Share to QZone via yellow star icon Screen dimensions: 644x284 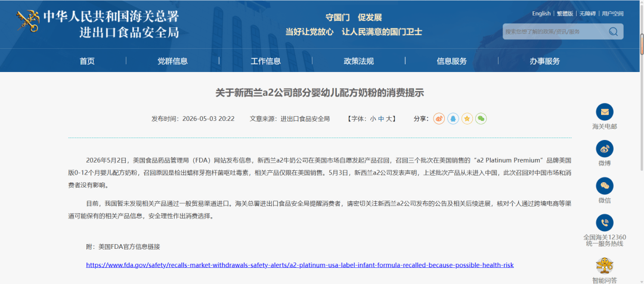467,119
